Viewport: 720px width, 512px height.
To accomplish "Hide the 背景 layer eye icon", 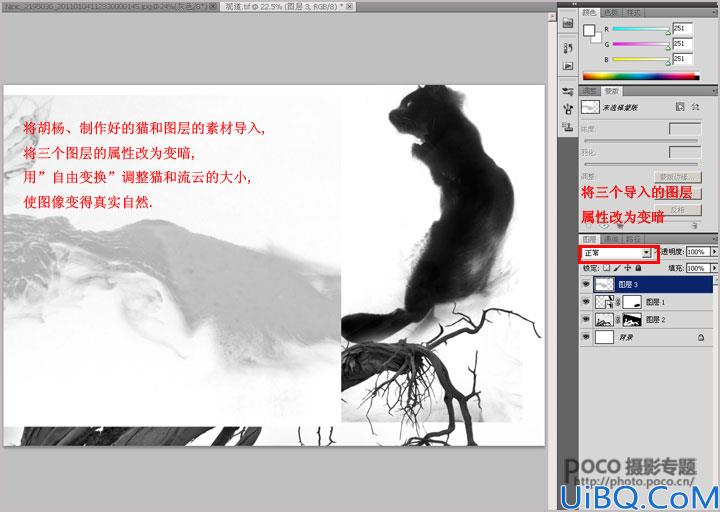I will click(x=586, y=337).
